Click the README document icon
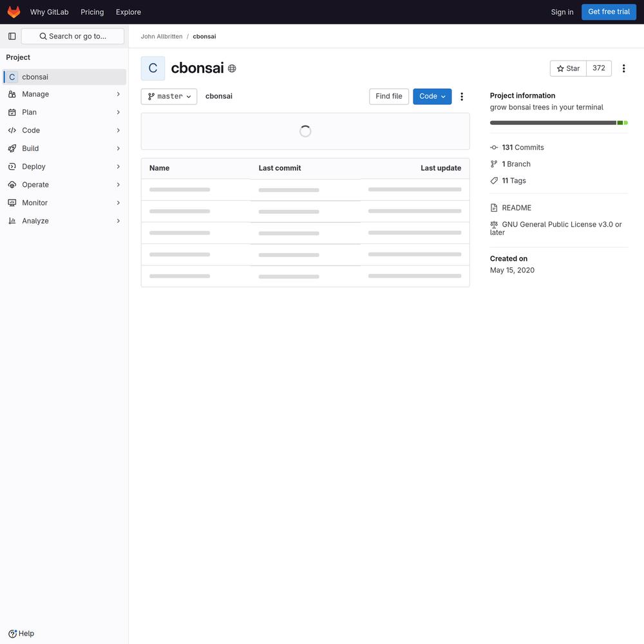Screen dimensions: 644x644 (x=494, y=208)
